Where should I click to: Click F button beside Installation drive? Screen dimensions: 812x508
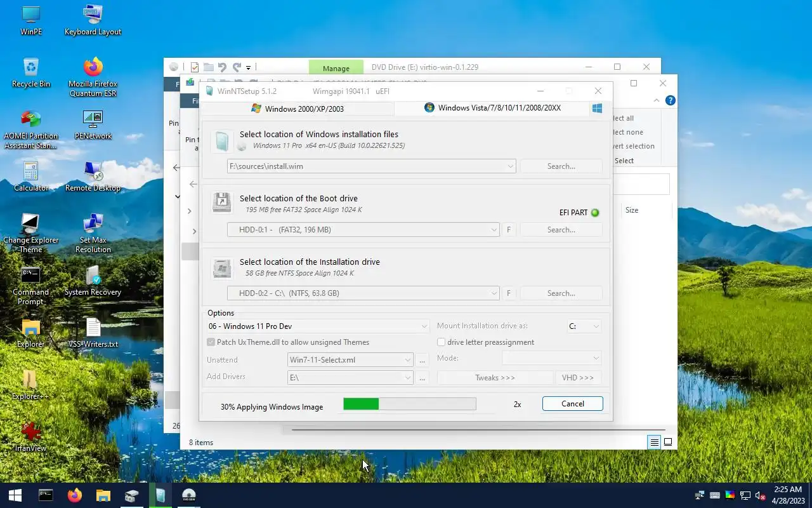pyautogui.click(x=508, y=293)
